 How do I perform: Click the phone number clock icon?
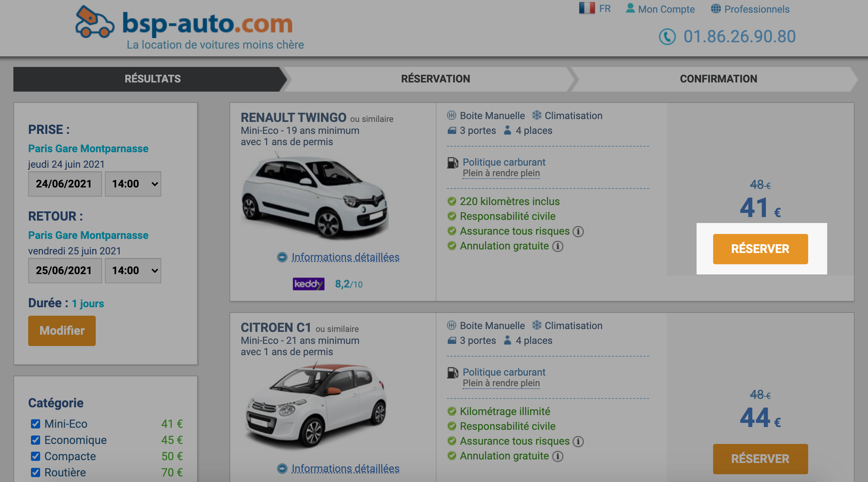coord(667,37)
